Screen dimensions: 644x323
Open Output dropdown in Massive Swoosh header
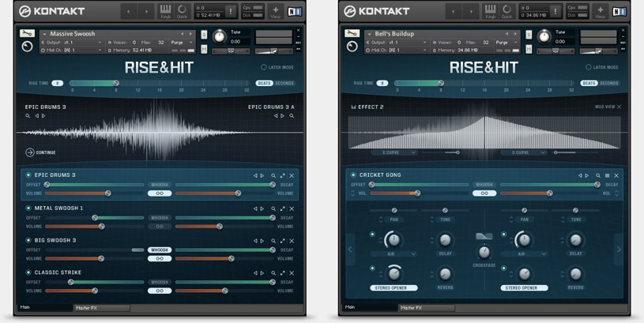[x=72, y=43]
